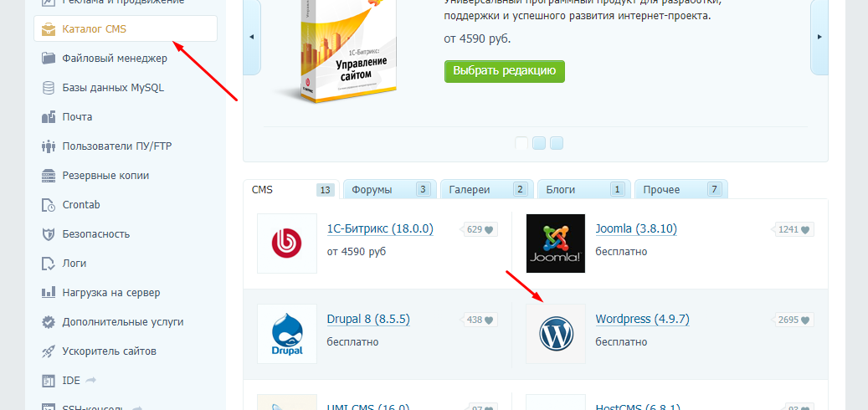Go to next banner slide arrow
The height and width of the screenshot is (410, 868).
[x=819, y=37]
